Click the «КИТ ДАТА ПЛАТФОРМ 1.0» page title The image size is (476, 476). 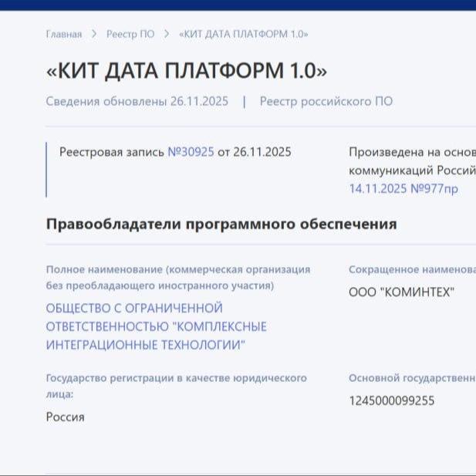pyautogui.click(x=186, y=71)
